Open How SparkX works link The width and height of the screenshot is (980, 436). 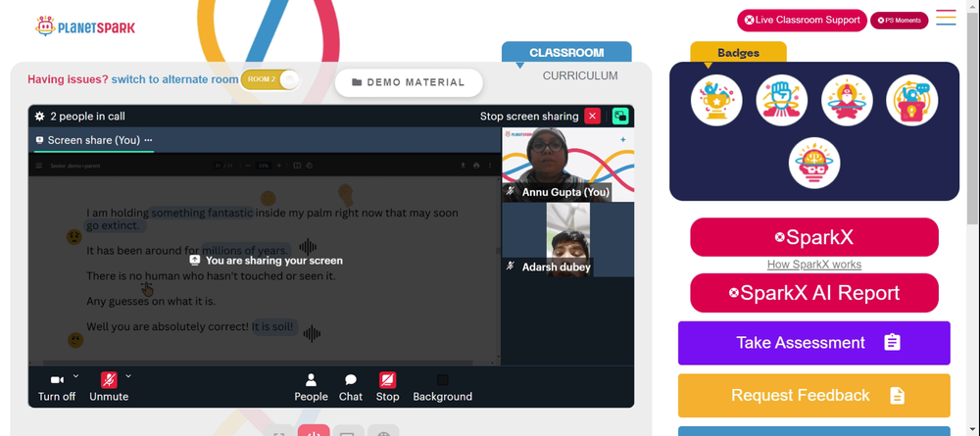click(813, 265)
